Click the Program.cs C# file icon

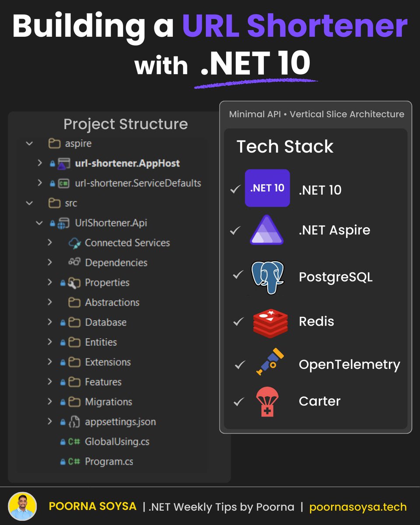tap(74, 462)
